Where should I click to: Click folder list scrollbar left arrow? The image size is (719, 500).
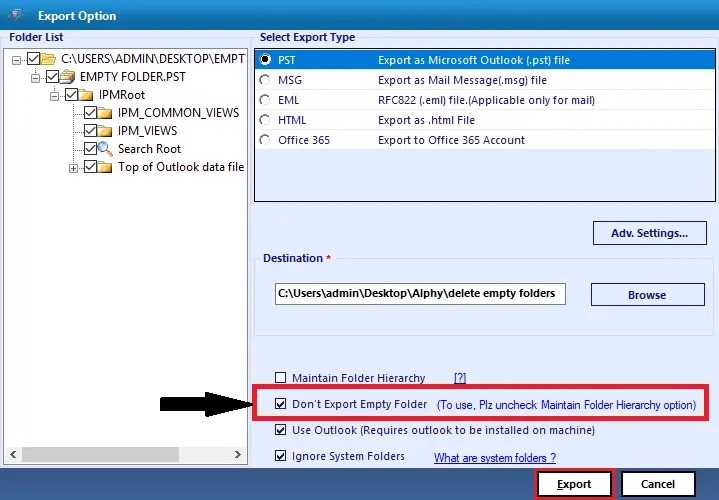pyautogui.click(x=13, y=455)
